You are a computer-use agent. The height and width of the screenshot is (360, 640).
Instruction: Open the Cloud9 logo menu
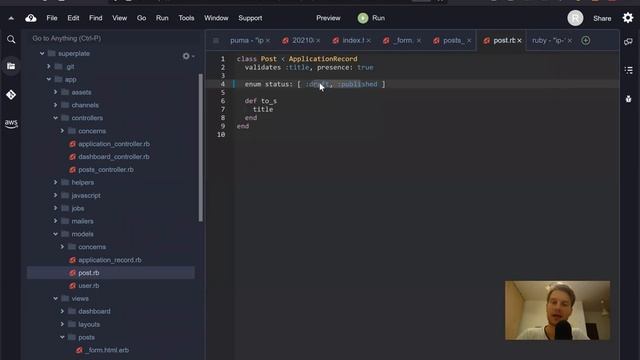tap(31, 18)
